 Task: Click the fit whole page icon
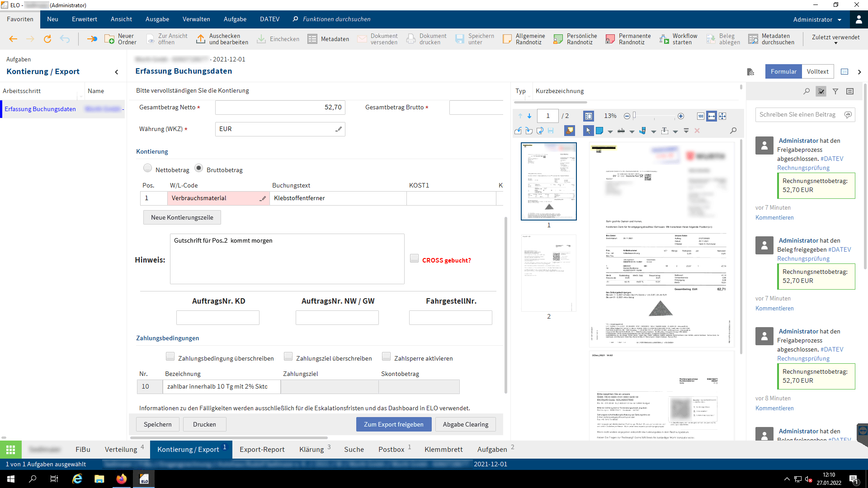click(x=722, y=116)
